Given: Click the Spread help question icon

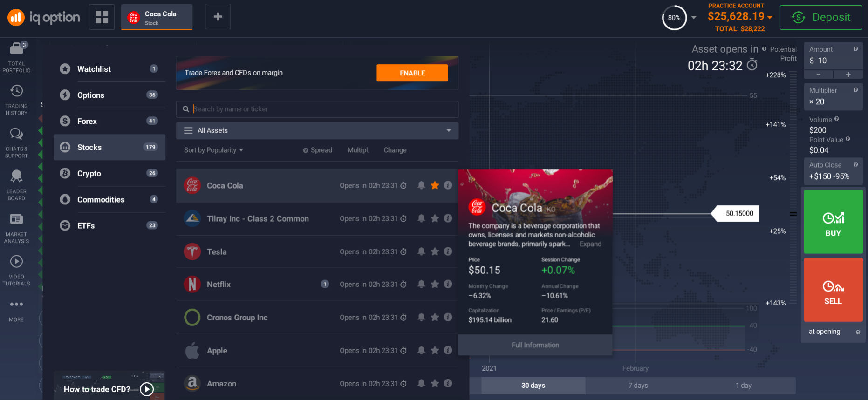Looking at the screenshot, I should [x=306, y=150].
